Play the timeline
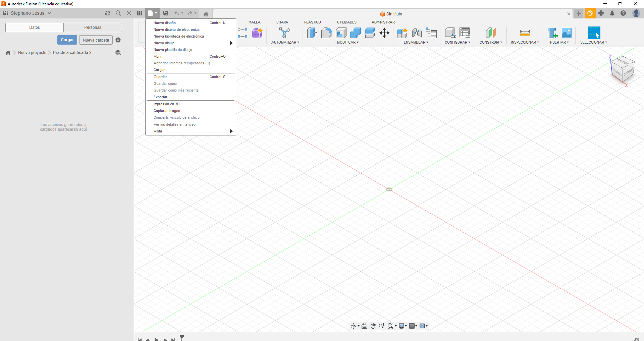The width and height of the screenshot is (644, 341). pyautogui.click(x=156, y=339)
